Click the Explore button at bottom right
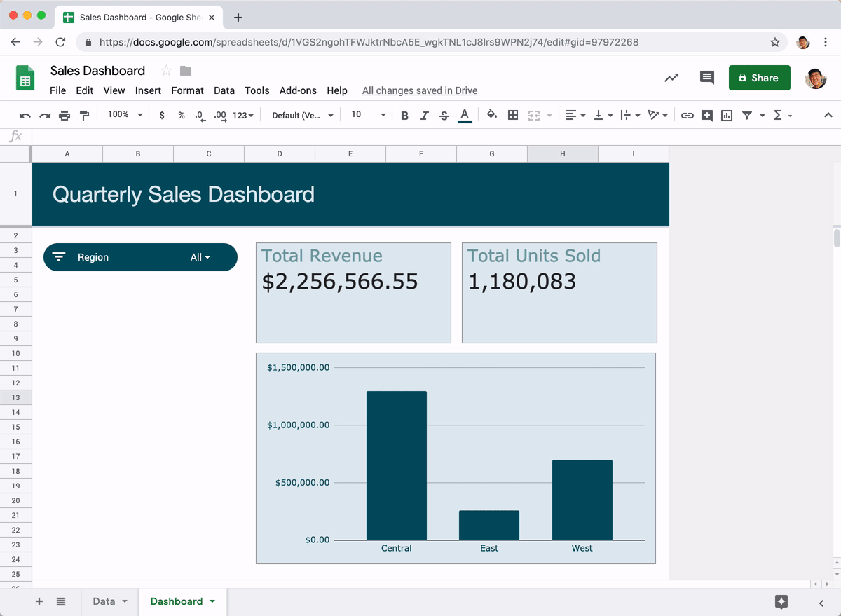Viewport: 841px width, 616px height. [x=781, y=601]
